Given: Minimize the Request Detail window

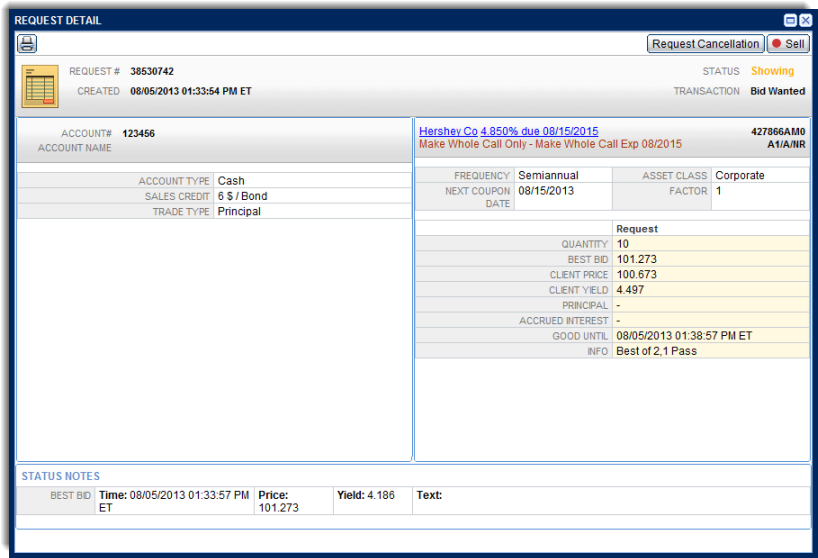Looking at the screenshot, I should [790, 20].
